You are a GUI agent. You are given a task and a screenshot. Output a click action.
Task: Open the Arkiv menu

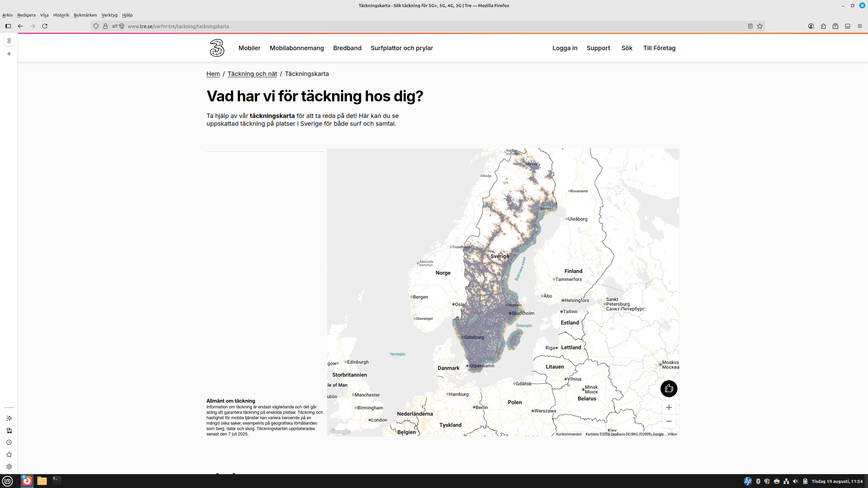7,15
